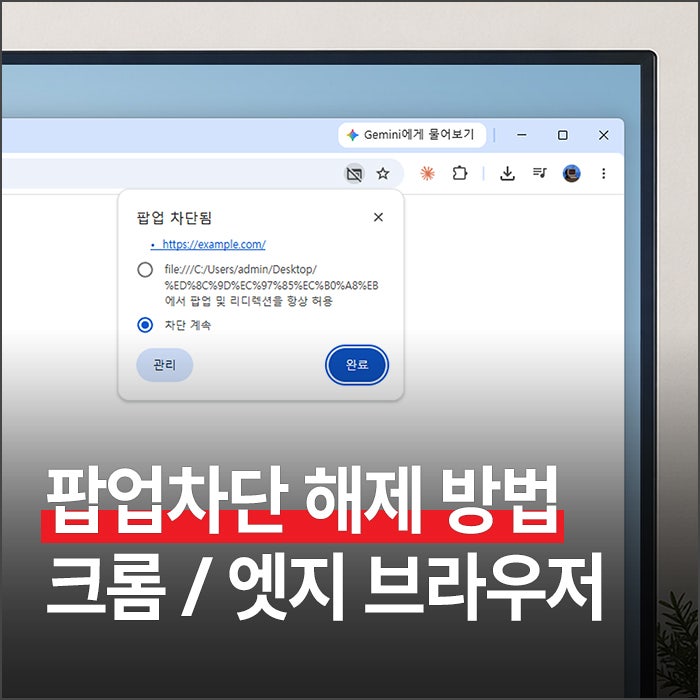This screenshot has width=700, height=700.
Task: Select the 차단 계속 radio option
Action: [145, 325]
